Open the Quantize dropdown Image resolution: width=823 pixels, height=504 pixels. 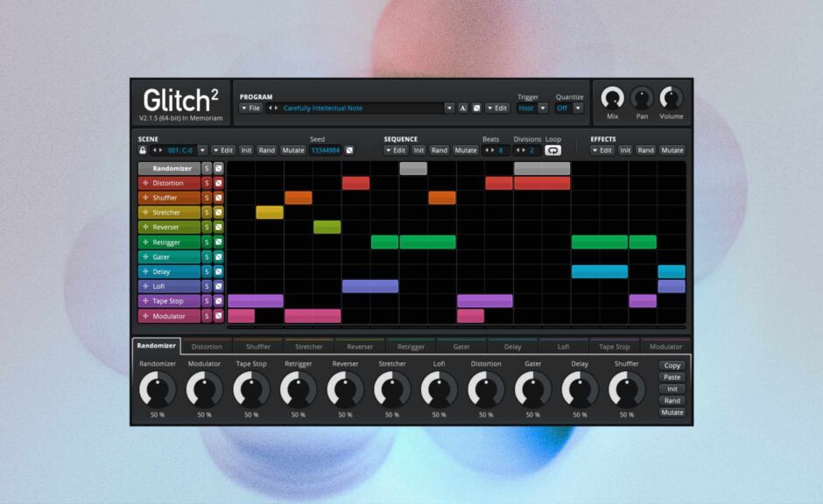[578, 108]
